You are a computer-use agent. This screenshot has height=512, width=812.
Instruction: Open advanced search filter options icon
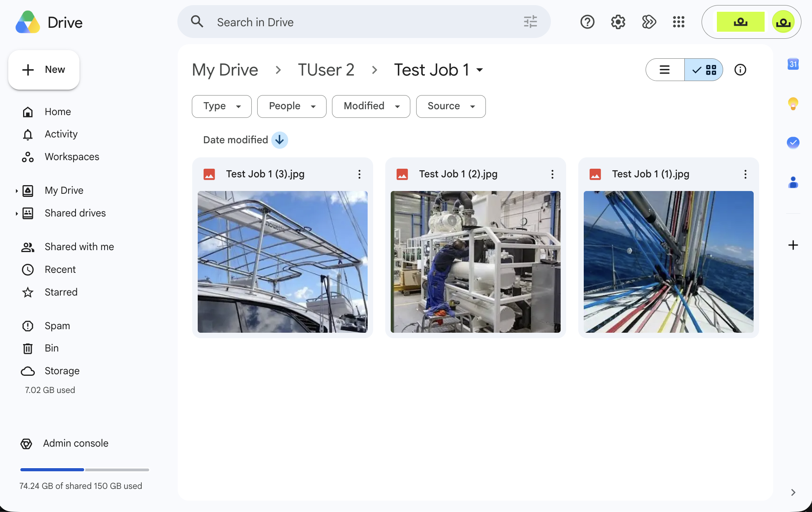[x=531, y=22]
